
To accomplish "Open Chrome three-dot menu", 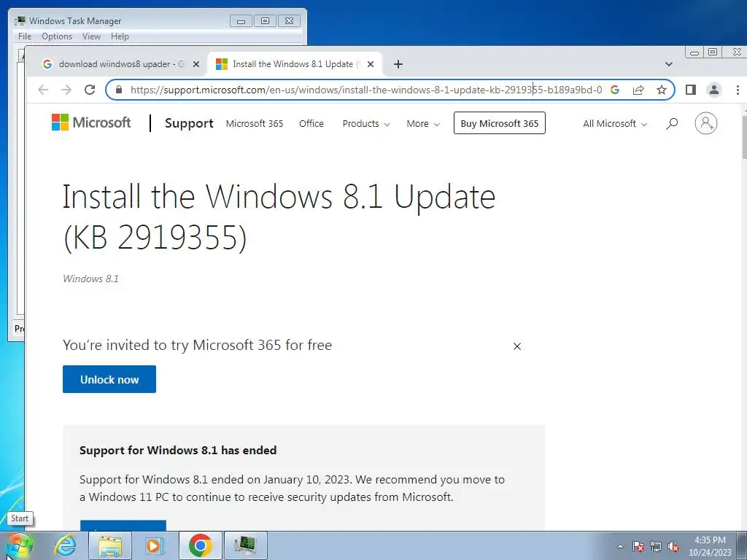I will click(x=738, y=90).
